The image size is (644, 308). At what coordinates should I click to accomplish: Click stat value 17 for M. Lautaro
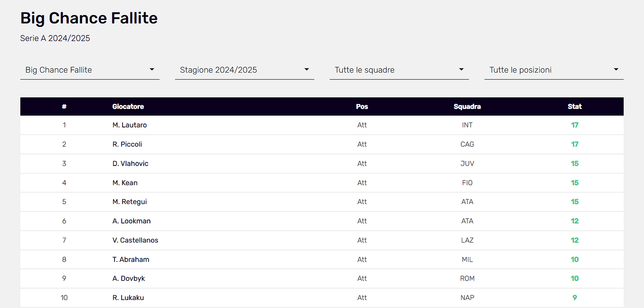click(575, 125)
